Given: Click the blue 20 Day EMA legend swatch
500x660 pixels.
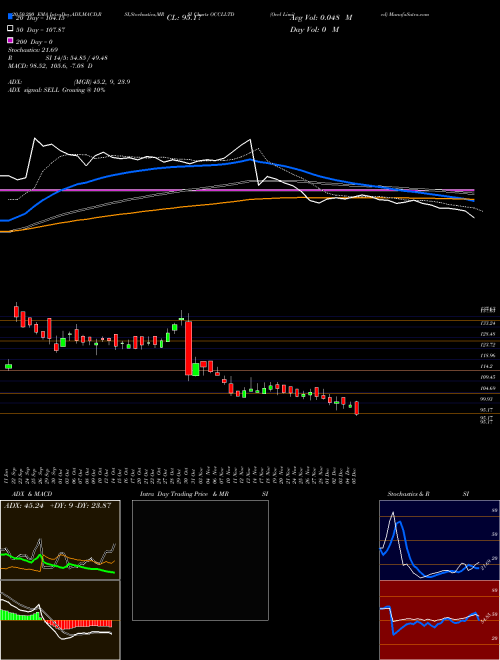Looking at the screenshot, I should [10, 16].
